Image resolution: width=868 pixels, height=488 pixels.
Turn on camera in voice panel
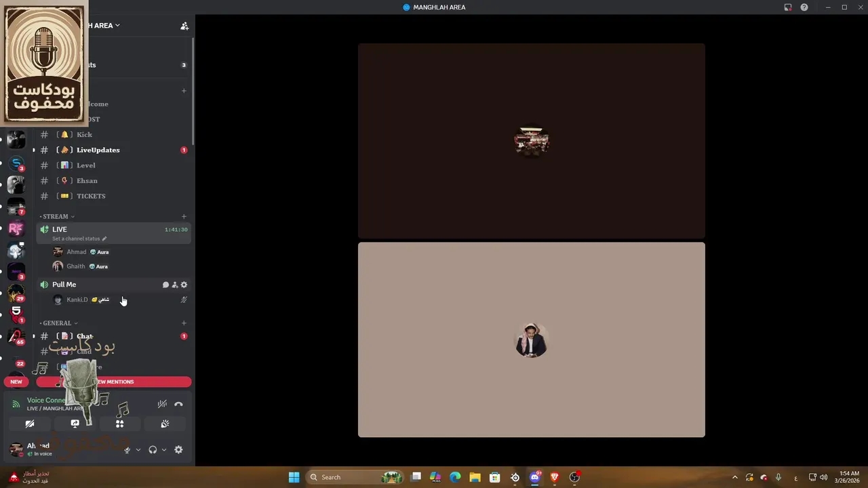tap(30, 424)
